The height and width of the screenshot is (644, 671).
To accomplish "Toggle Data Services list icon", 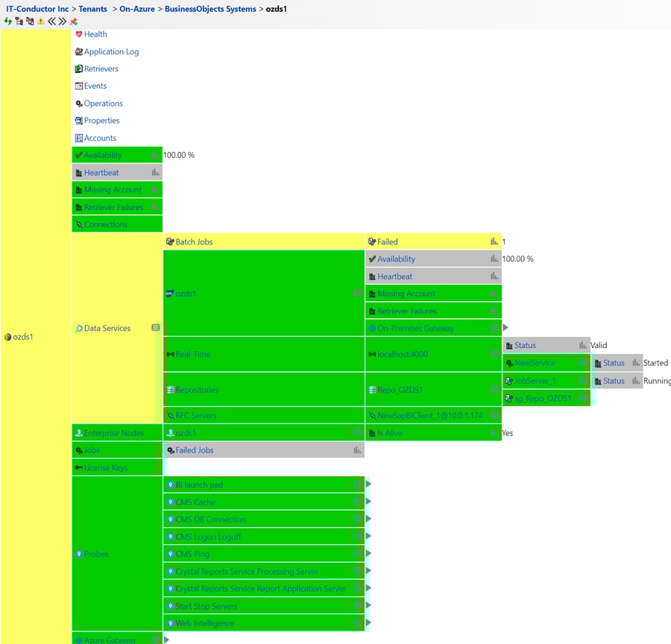I will click(x=156, y=328).
